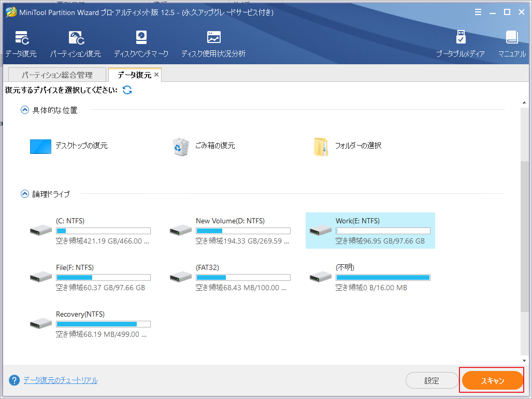This screenshot has height=399, width=532.
Task: Collapse the 論理ドライブ section
Action: [x=24, y=193]
